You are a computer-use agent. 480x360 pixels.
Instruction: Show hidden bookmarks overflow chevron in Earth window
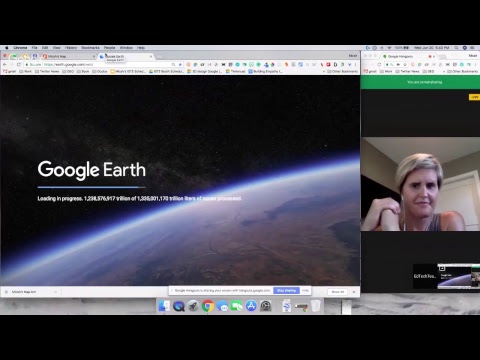click(x=323, y=71)
